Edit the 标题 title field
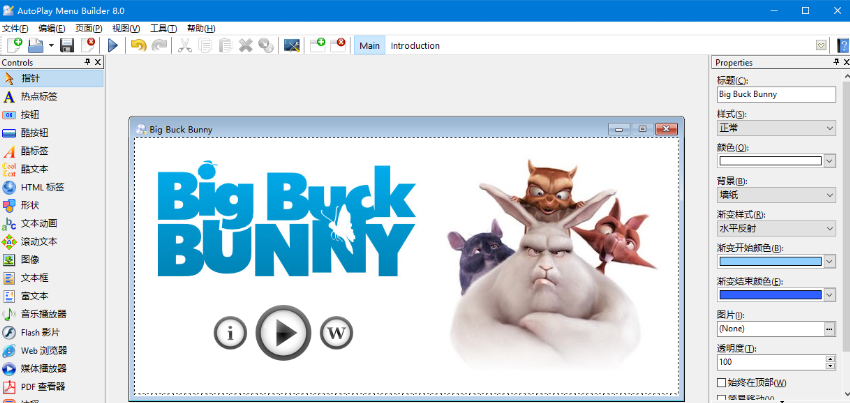 point(776,94)
